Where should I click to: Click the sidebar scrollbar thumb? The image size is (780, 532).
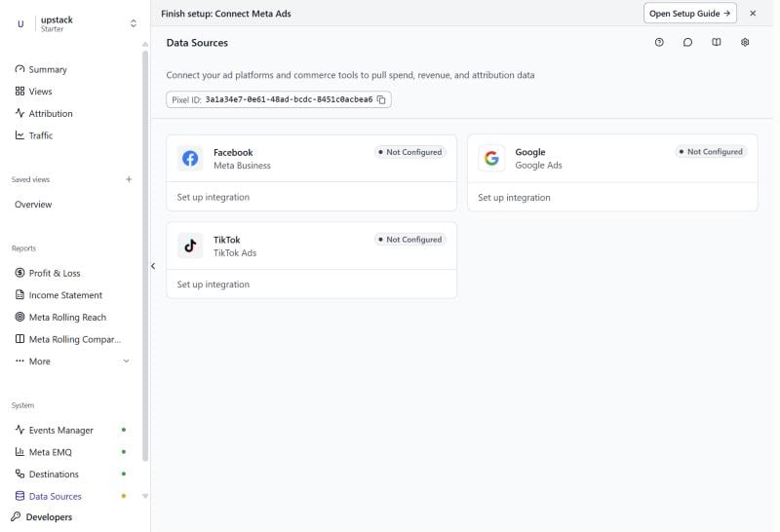[x=145, y=256]
